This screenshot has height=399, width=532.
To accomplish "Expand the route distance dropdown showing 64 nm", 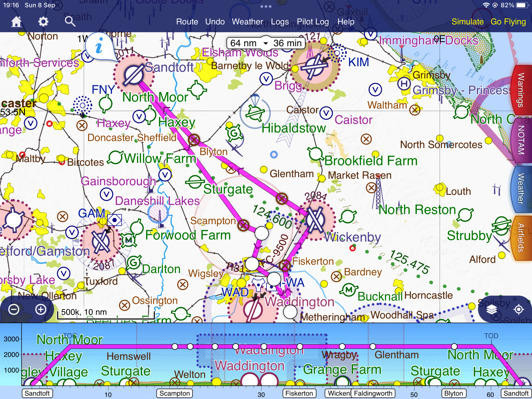I will (x=265, y=43).
